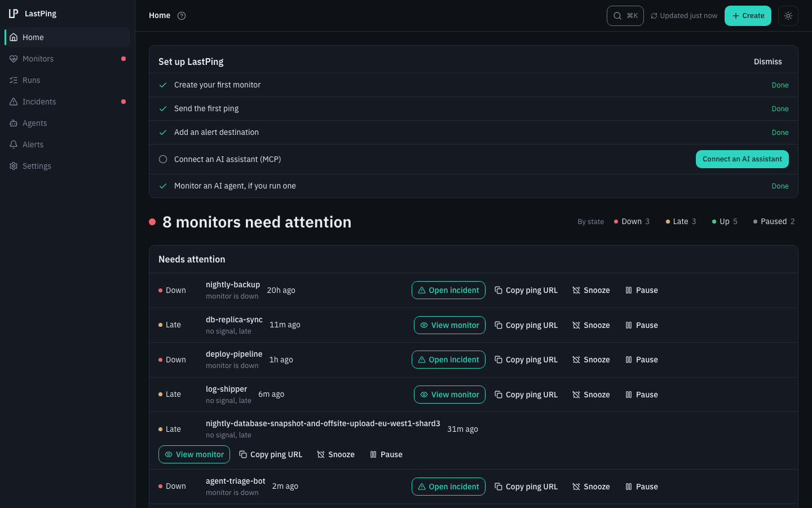
Task: Snooze the nightly-backup monitor
Action: point(591,290)
